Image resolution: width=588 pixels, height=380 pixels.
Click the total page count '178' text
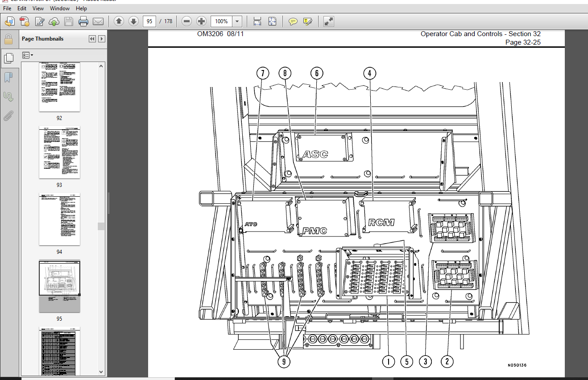pyautogui.click(x=168, y=21)
